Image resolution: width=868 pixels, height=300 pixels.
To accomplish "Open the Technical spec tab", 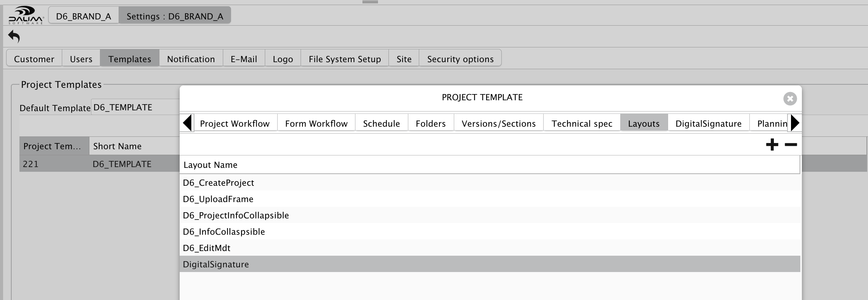I will [582, 124].
